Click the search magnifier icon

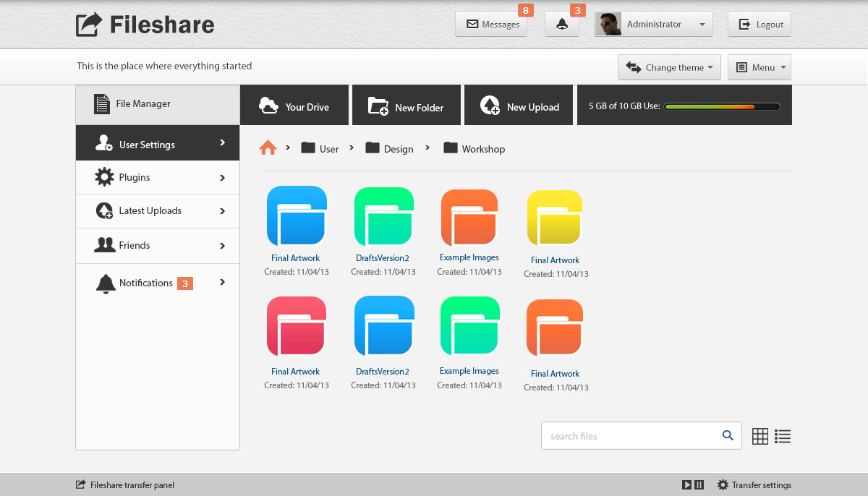click(x=728, y=435)
